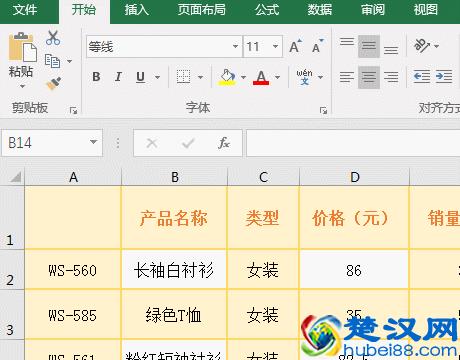
Task: Open the 剪贴板 dialog launcher
Action: pyautogui.click(x=73, y=110)
